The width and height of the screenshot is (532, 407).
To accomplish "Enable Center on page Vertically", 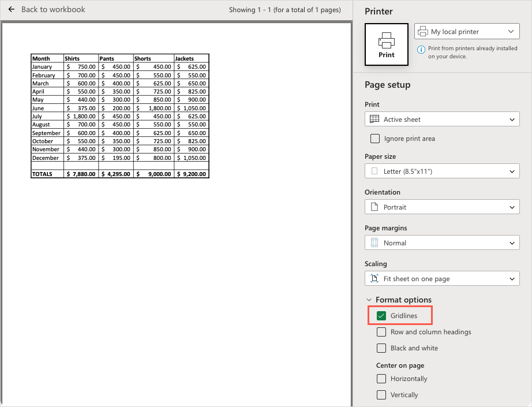I will click(381, 395).
